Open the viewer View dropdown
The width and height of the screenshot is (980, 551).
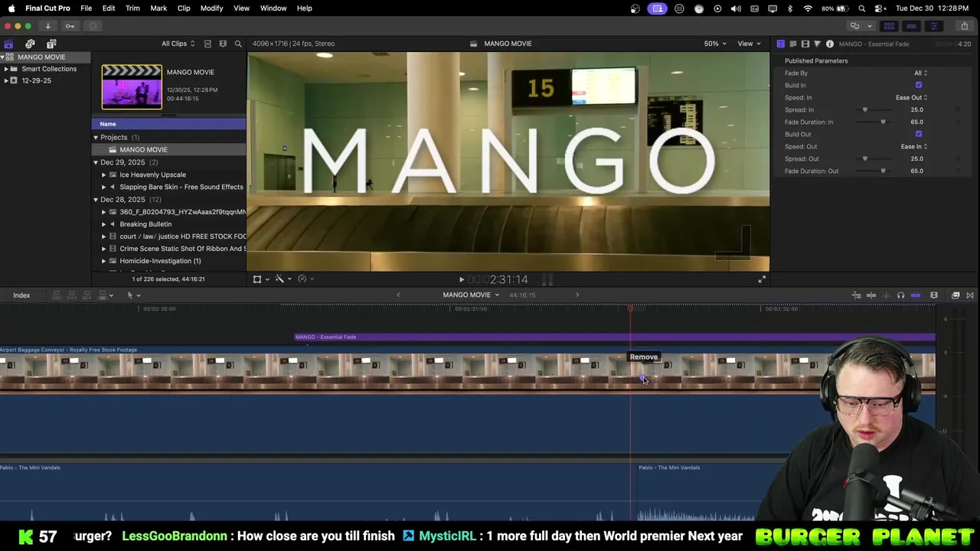(749, 44)
